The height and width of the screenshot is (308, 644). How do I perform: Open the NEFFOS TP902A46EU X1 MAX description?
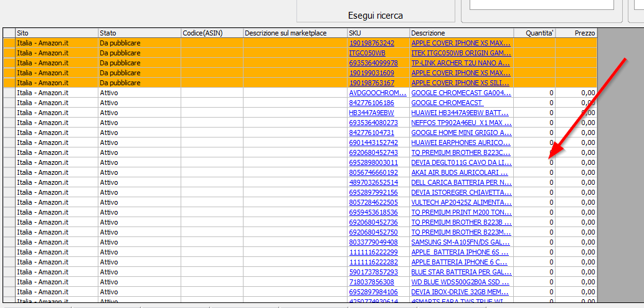click(x=462, y=123)
